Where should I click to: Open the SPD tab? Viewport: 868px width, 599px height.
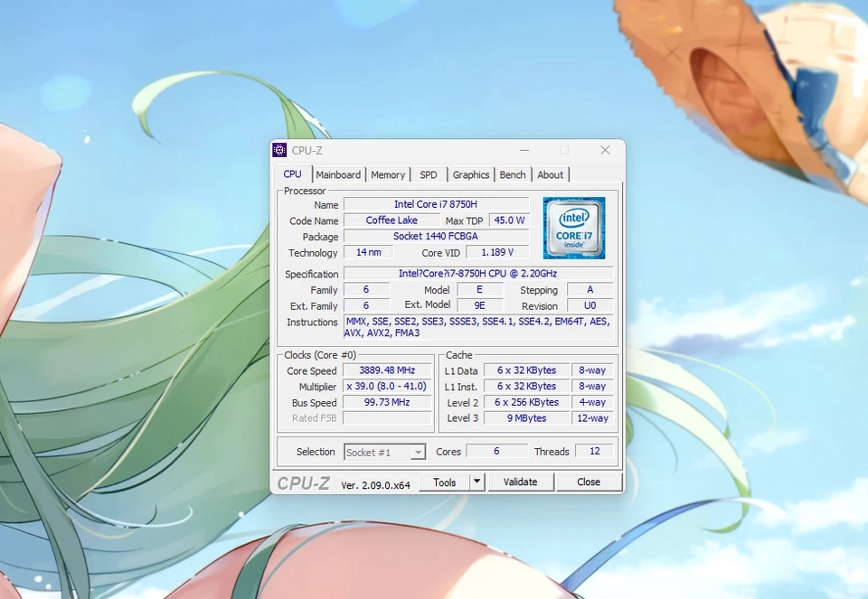428,174
